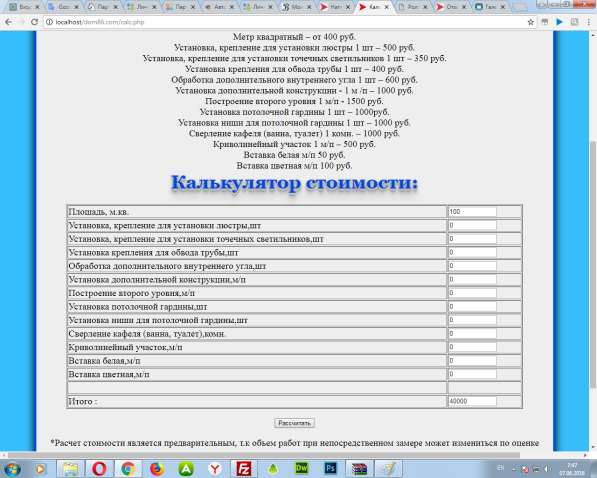Screen dimensions: 597x478
Task: Click the blue play-arrow extension icon
Action: [x=559, y=22]
